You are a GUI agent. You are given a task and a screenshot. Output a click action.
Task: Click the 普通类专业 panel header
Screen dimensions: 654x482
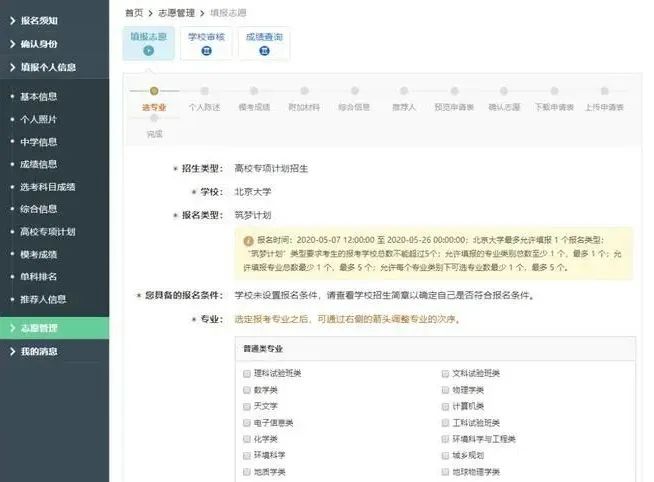(x=435, y=349)
